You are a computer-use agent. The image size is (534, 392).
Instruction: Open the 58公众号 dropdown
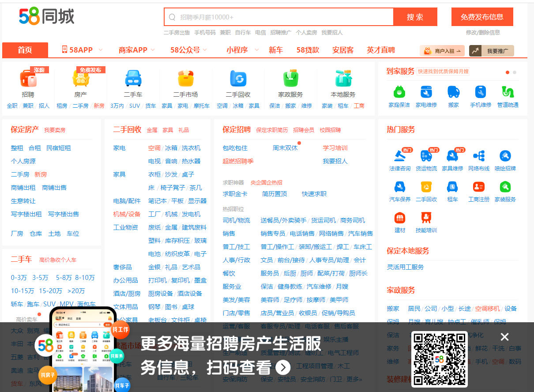point(205,50)
